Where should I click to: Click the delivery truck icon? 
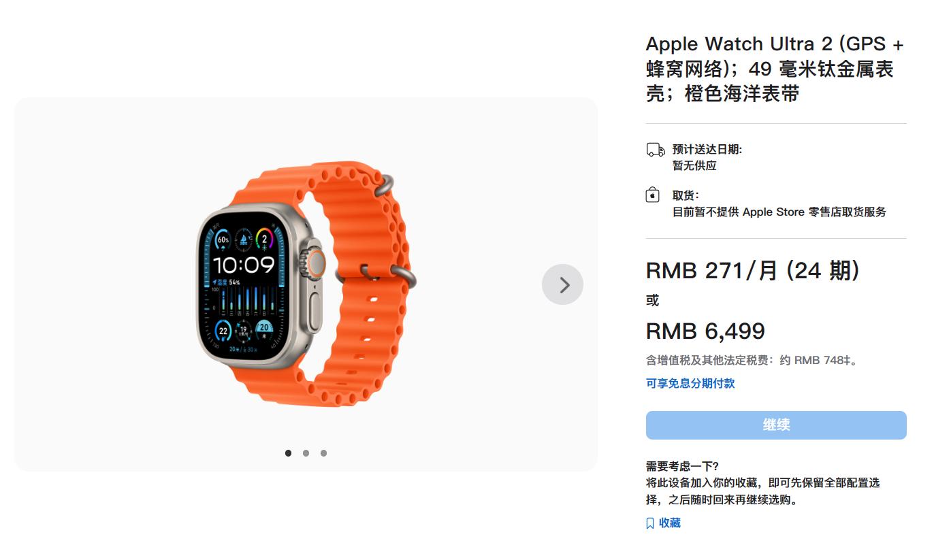656,150
